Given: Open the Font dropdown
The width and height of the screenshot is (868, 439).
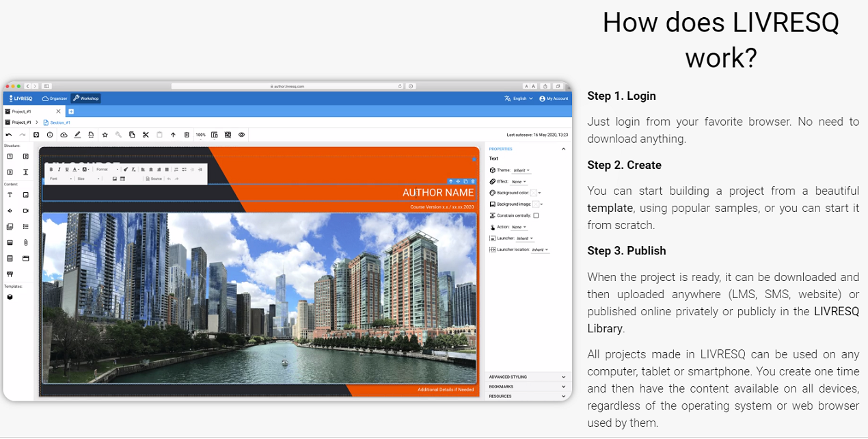Looking at the screenshot, I should click(61, 178).
